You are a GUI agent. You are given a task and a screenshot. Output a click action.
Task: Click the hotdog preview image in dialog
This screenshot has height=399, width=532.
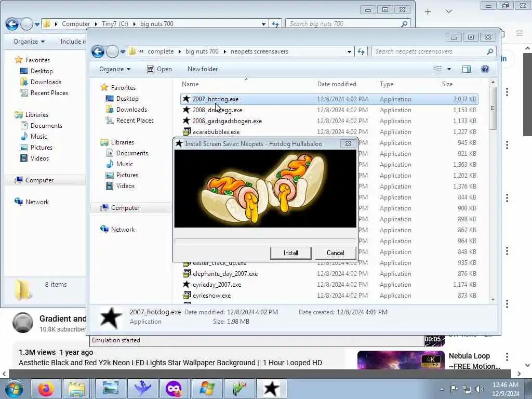point(265,189)
